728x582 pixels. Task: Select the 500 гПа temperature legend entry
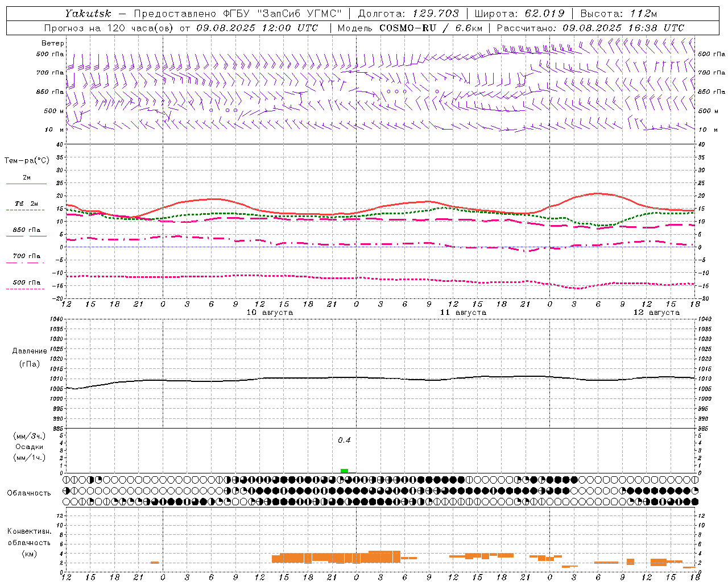[27, 282]
